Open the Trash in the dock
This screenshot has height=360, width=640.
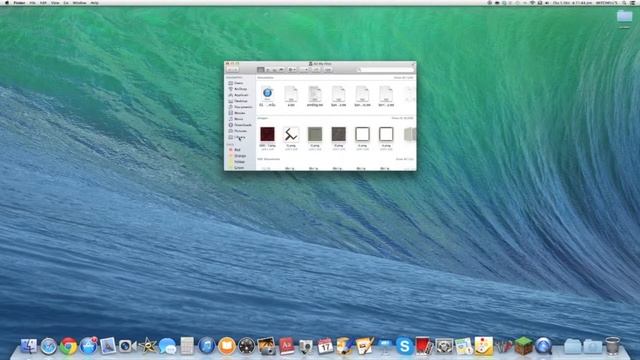click(612, 346)
